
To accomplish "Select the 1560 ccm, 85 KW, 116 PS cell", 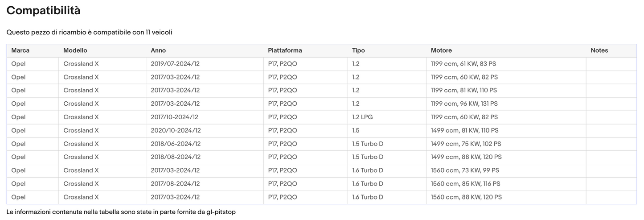I will tap(465, 184).
